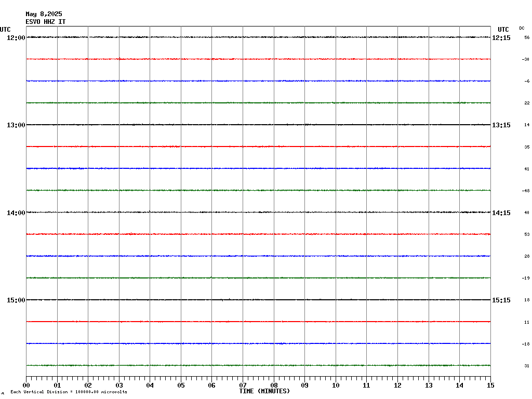This screenshot has height=399, width=532.
Task: Click the 15:15 end-time label
Action: pos(501,300)
